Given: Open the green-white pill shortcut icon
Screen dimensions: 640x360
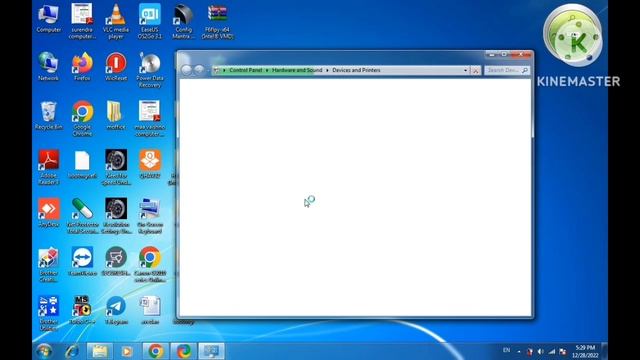Looking at the screenshot, I should tap(82, 216).
